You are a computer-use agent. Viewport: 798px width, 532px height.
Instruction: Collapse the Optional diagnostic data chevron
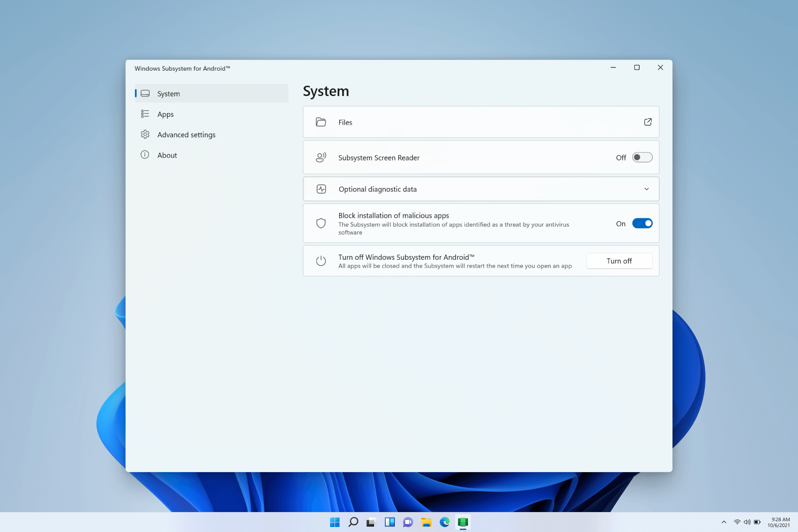pyautogui.click(x=647, y=189)
